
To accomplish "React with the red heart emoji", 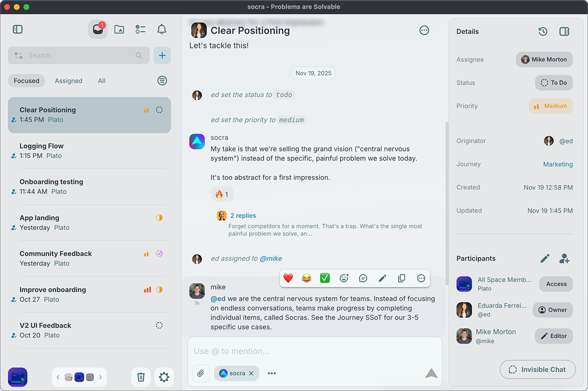I will [288, 278].
